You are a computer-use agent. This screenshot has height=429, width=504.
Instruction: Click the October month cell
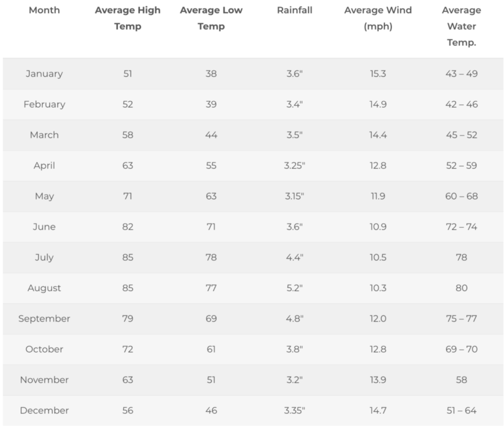(44, 349)
